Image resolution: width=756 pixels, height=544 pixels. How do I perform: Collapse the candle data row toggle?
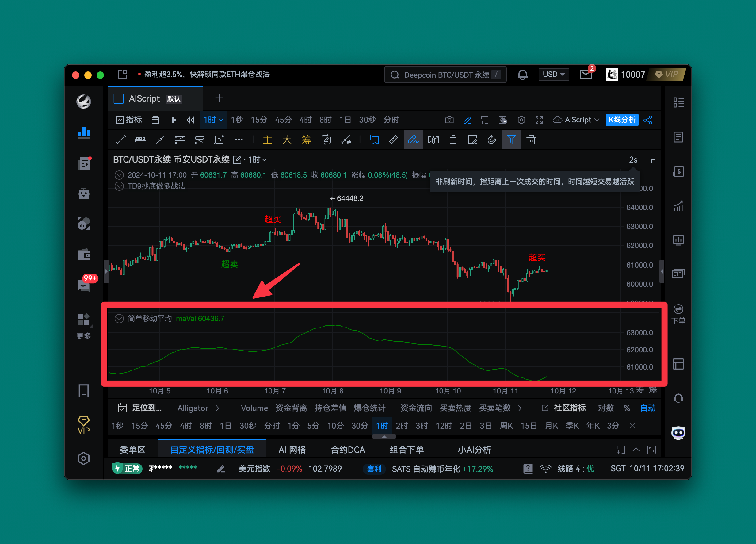[x=119, y=175]
